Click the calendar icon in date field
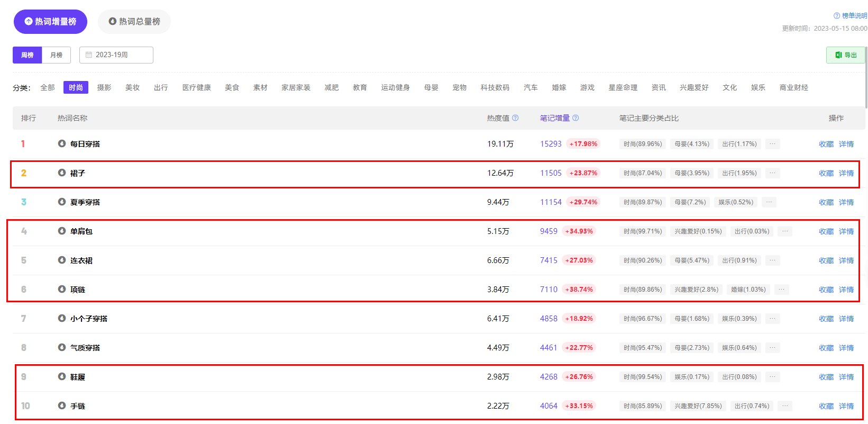868x424 pixels. click(89, 55)
